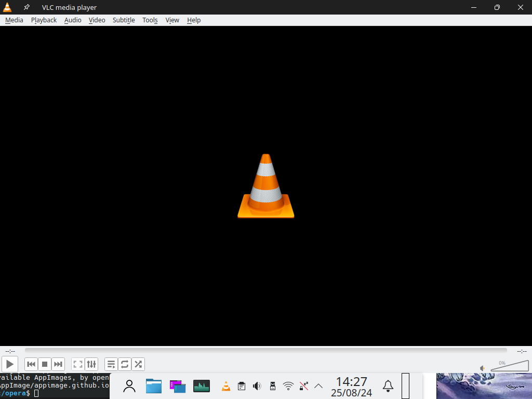This screenshot has width=532, height=399.
Task: Open the user launcher icon in taskbar
Action: pos(129,386)
